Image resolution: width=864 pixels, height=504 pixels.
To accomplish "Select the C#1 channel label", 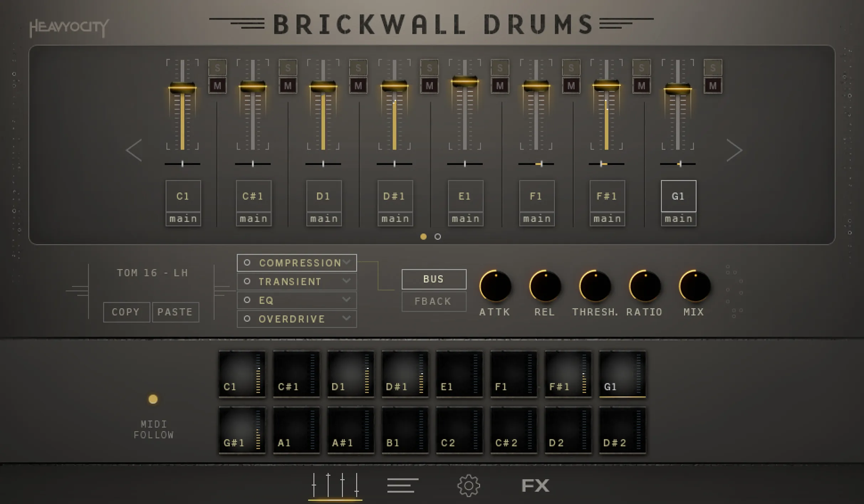I will [254, 196].
